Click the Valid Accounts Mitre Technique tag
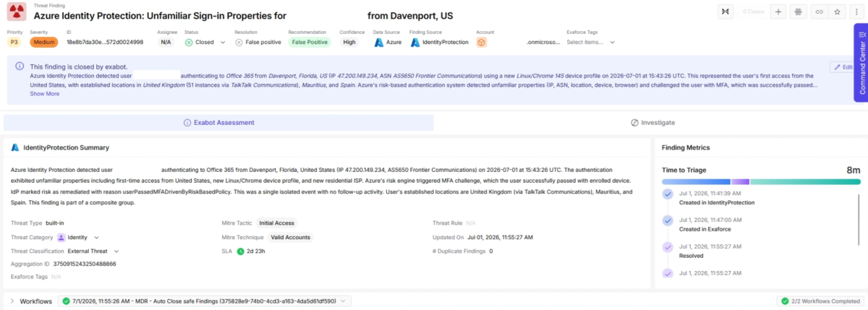The height and width of the screenshot is (310, 868). (290, 237)
